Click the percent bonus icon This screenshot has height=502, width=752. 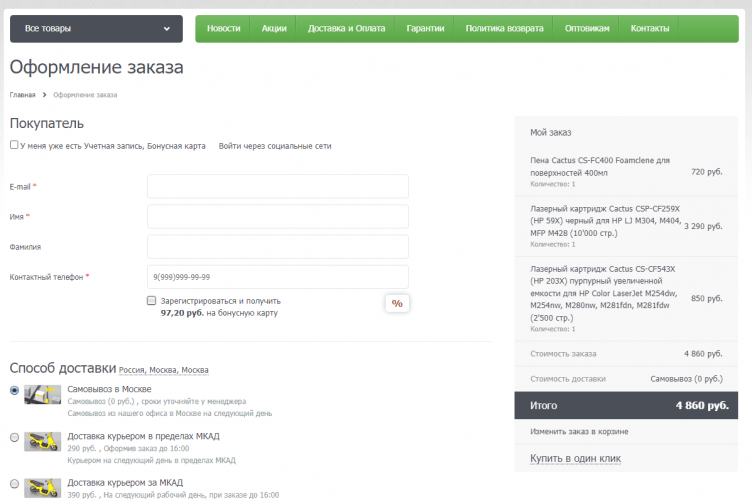tap(397, 303)
